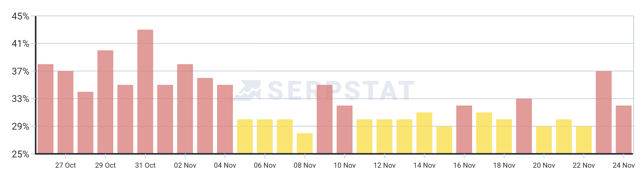The image size is (644, 180).
Task: Select the red 16 Nov bar
Action: tap(464, 129)
